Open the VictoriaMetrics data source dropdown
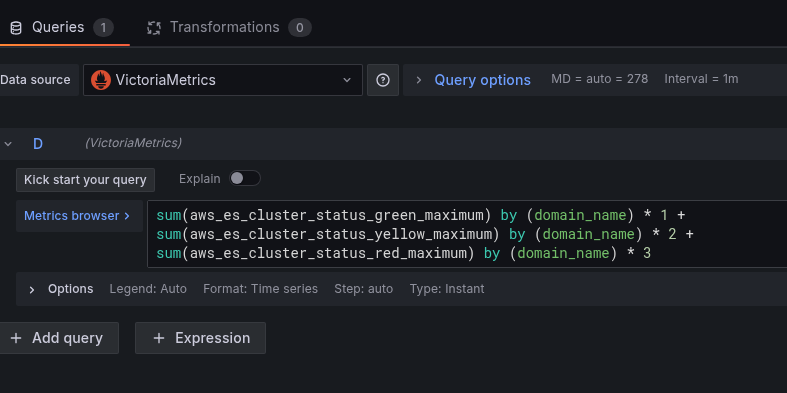 [x=223, y=80]
